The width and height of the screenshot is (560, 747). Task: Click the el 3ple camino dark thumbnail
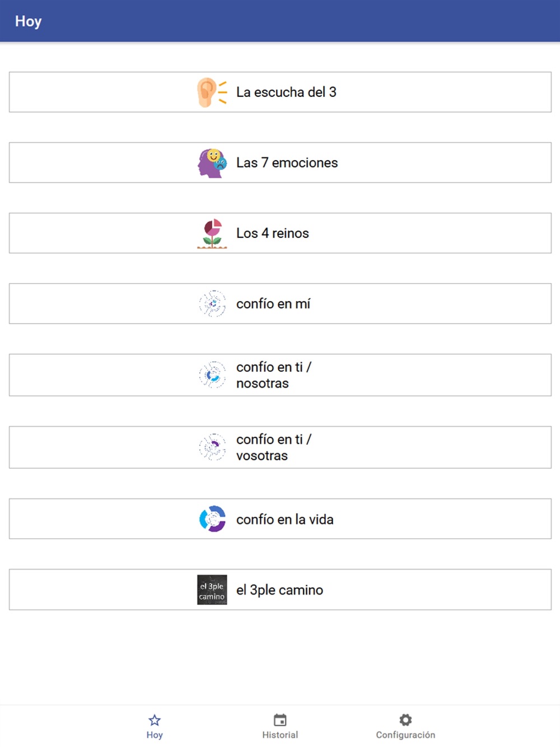point(212,590)
